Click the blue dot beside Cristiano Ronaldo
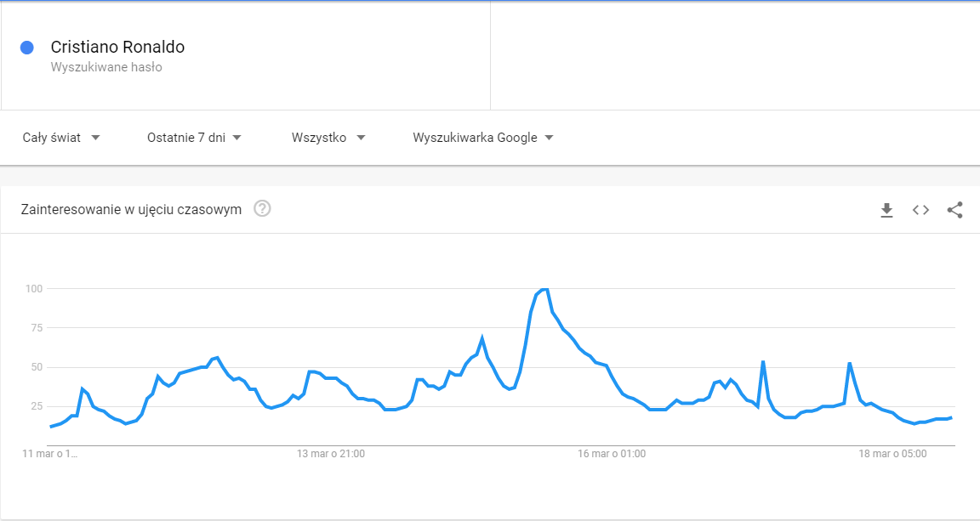The height and width of the screenshot is (521, 980). pos(27,48)
